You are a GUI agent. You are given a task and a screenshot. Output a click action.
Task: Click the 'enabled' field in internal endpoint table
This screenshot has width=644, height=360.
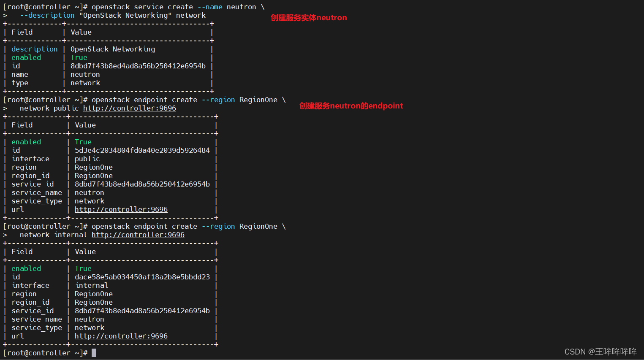point(26,268)
